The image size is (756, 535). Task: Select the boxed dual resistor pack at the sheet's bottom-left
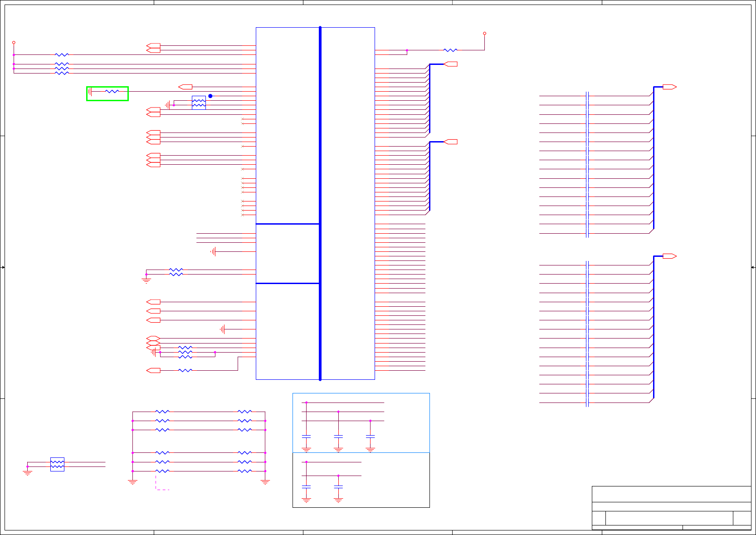(57, 464)
